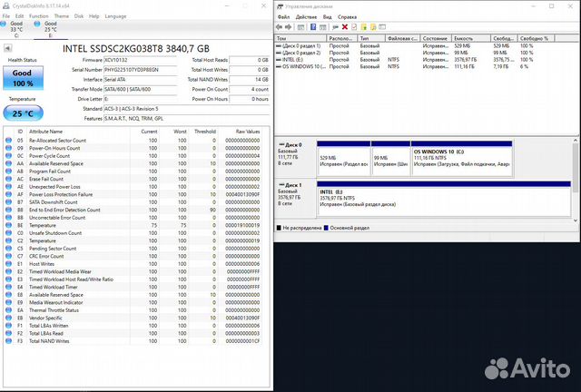The image size is (581, 392).
Task: Open Действие menu in Disk Management
Action: click(306, 17)
